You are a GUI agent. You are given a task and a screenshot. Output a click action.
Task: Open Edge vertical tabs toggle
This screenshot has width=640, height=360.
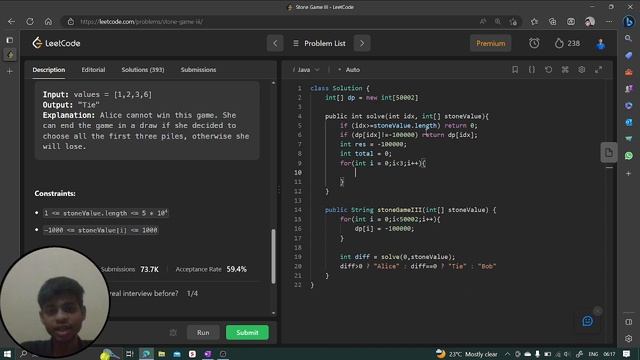(10, 40)
